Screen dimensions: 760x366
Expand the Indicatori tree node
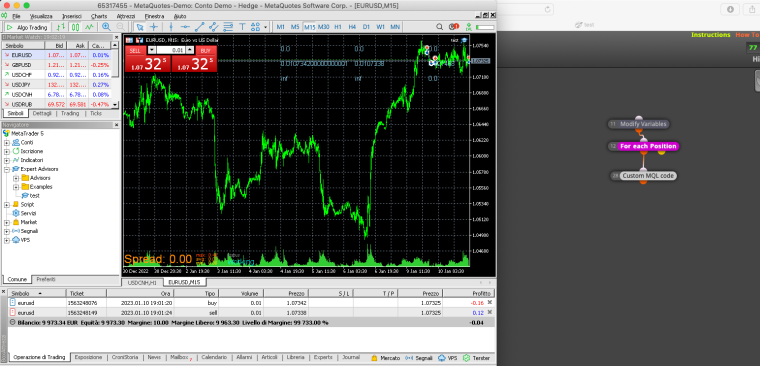pyautogui.click(x=7, y=160)
